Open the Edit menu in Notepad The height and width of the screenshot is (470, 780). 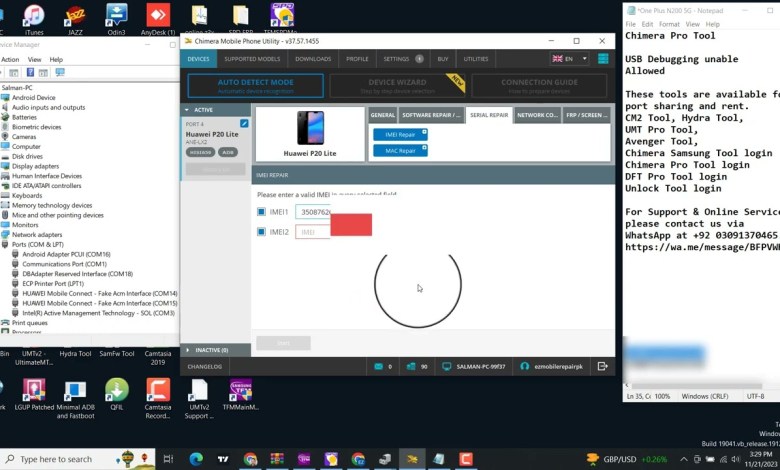(x=647, y=24)
